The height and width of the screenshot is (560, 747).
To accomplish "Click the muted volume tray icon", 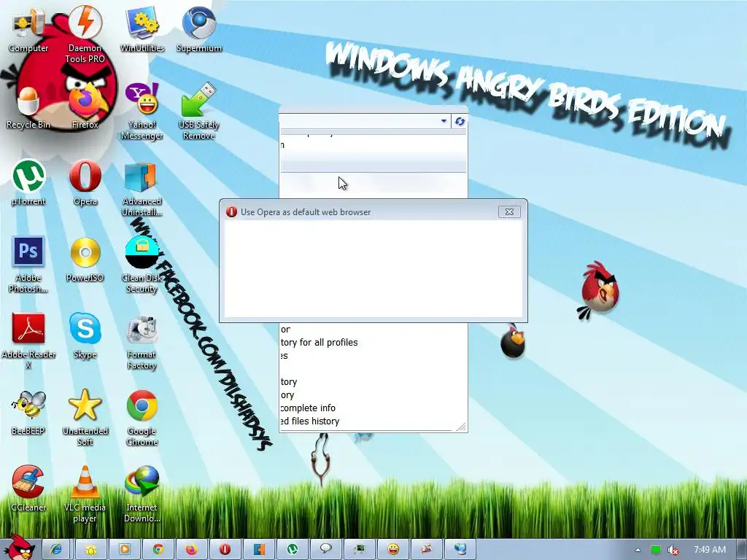I will (x=673, y=550).
